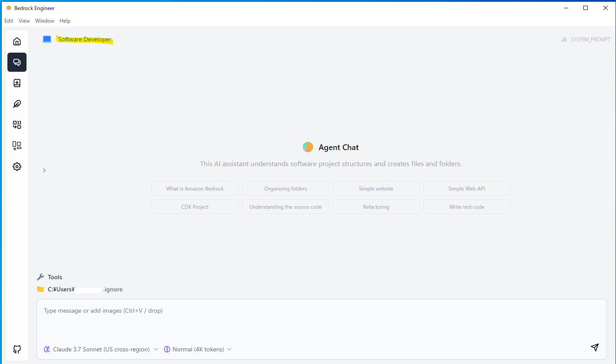Viewport: 616px width, 364px height.
Task: Choose the Simple website suggestion
Action: 376,188
